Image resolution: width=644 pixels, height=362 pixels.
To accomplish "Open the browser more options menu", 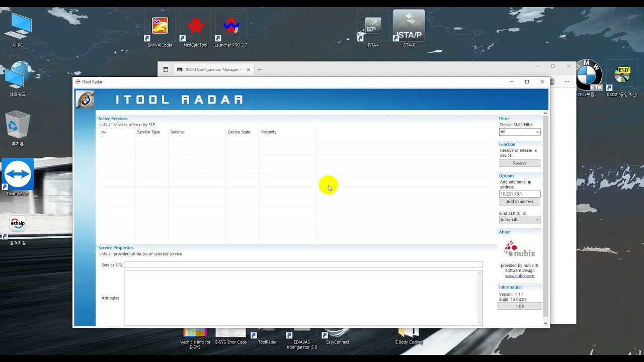I will click(x=567, y=81).
